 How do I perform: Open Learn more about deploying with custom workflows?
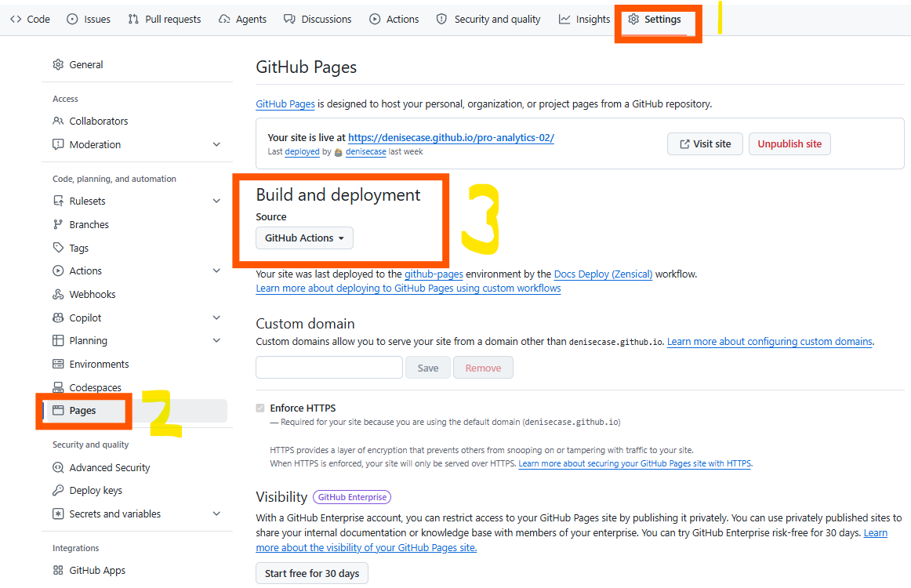408,289
